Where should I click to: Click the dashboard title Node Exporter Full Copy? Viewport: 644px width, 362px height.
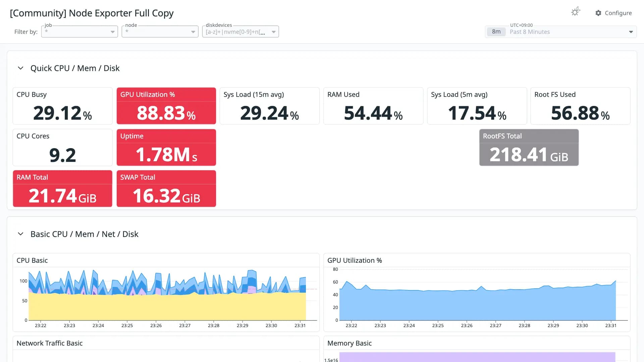(92, 13)
